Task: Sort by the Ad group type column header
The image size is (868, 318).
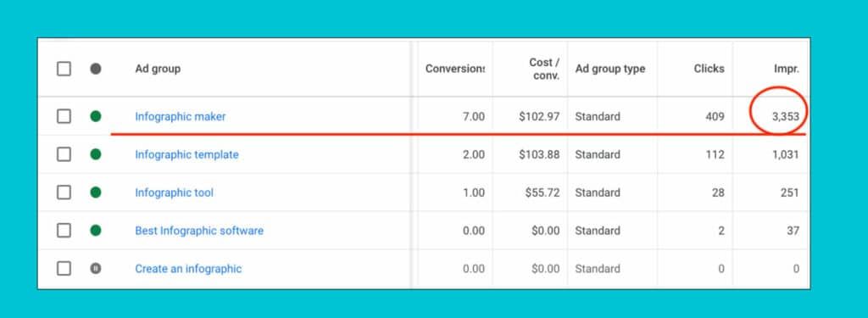Action: pyautogui.click(x=610, y=69)
